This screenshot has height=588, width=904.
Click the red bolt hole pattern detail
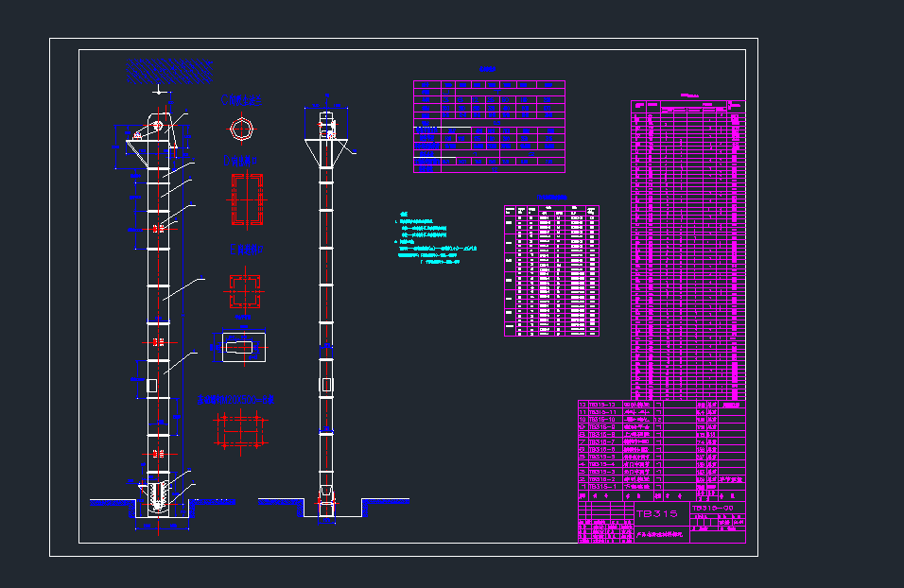(x=241, y=429)
